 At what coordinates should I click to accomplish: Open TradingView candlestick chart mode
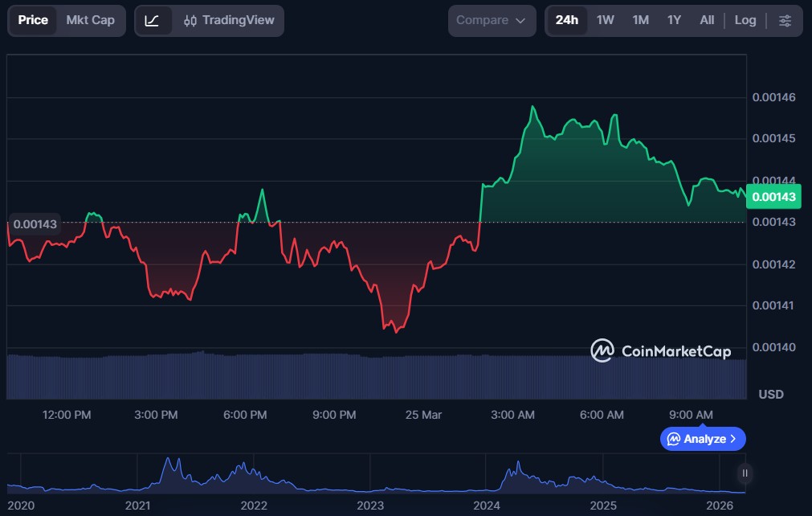[228, 20]
